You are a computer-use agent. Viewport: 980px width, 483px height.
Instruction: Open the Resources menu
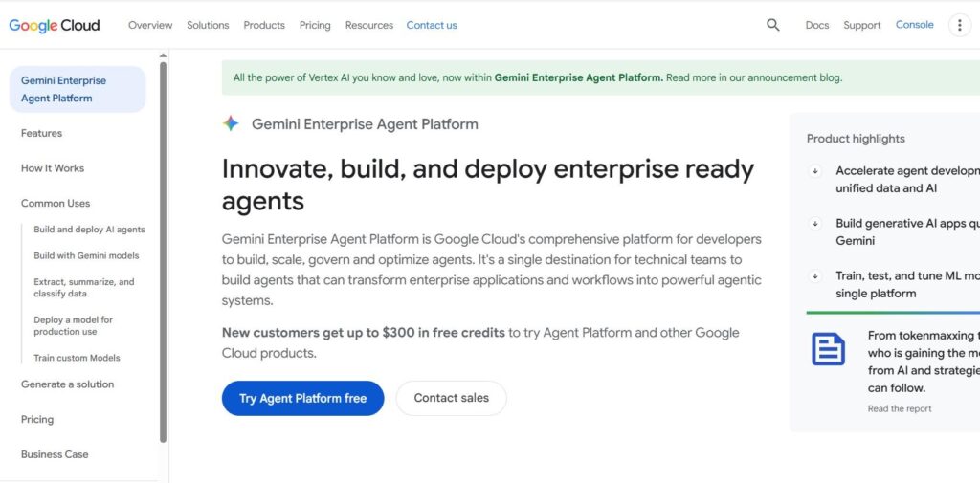pos(369,25)
